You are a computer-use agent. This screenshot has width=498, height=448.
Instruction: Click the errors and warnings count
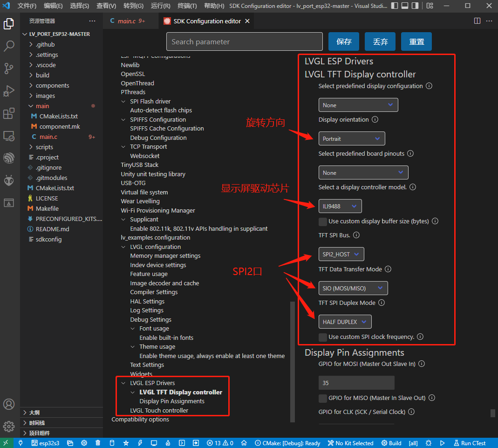(x=220, y=443)
